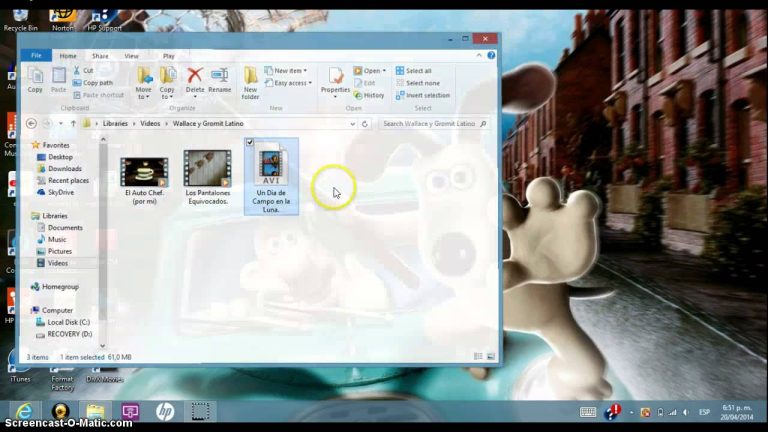Click the Edit ribbon command
Viewport: 768px width, 432px height.
(x=364, y=83)
